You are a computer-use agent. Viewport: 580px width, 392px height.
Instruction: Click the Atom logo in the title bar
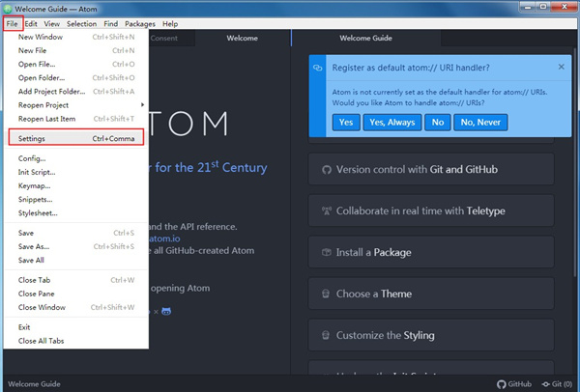click(8, 8)
